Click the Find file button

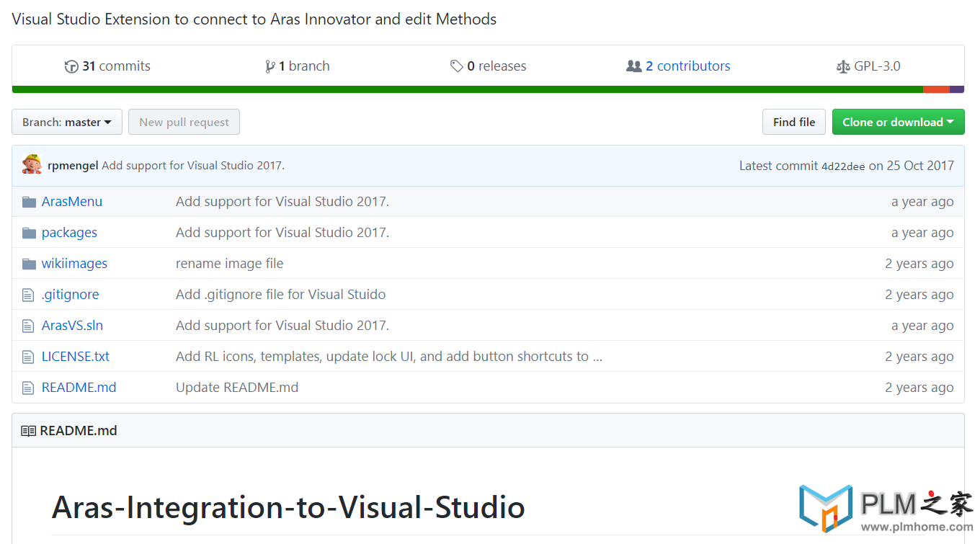coord(794,122)
